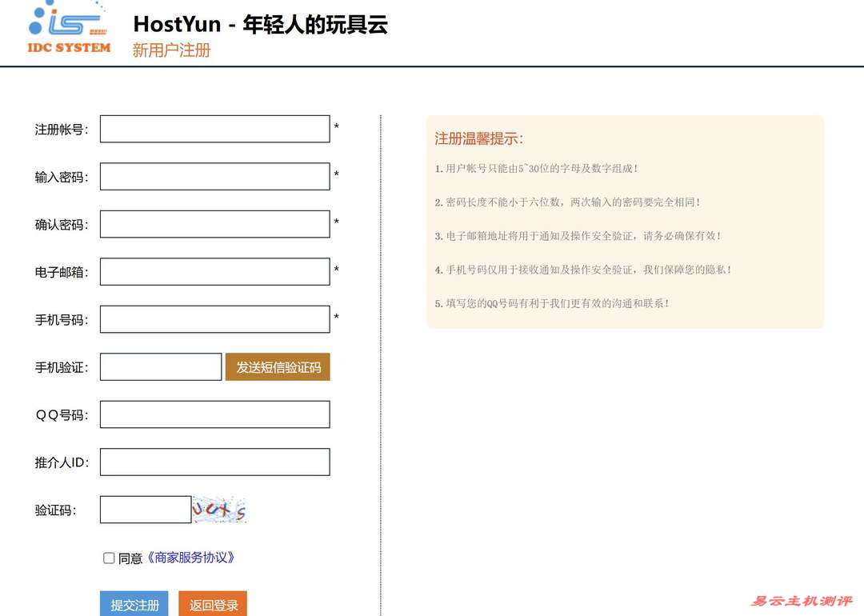The width and height of the screenshot is (864, 616).
Task: Click the IDC SYSTEM logo
Action: [x=70, y=27]
